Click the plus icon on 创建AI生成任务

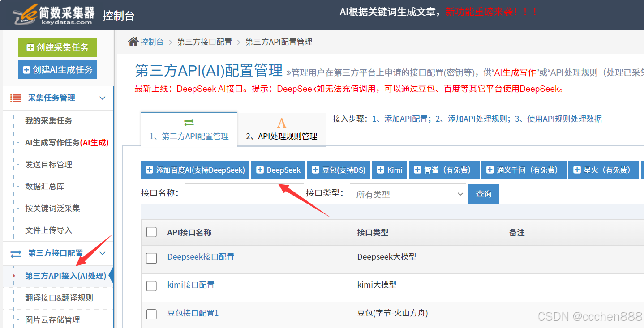(x=26, y=70)
